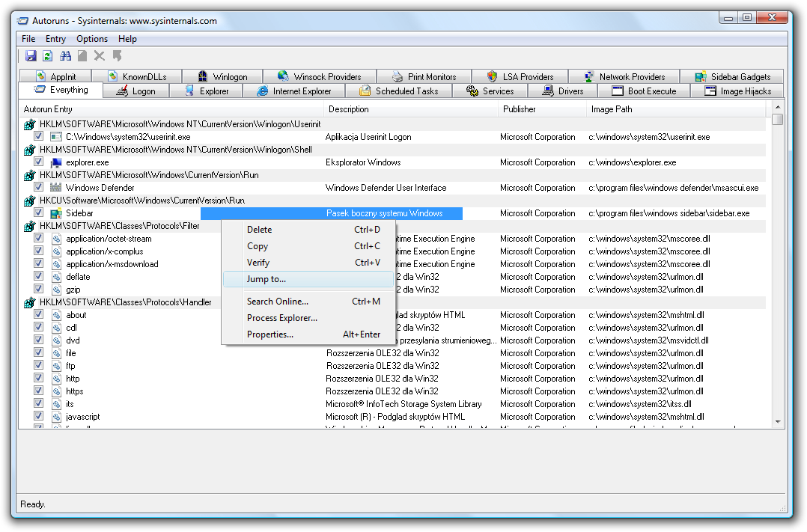Switch to the Boot Execute tab
The image size is (807, 532).
point(644,91)
